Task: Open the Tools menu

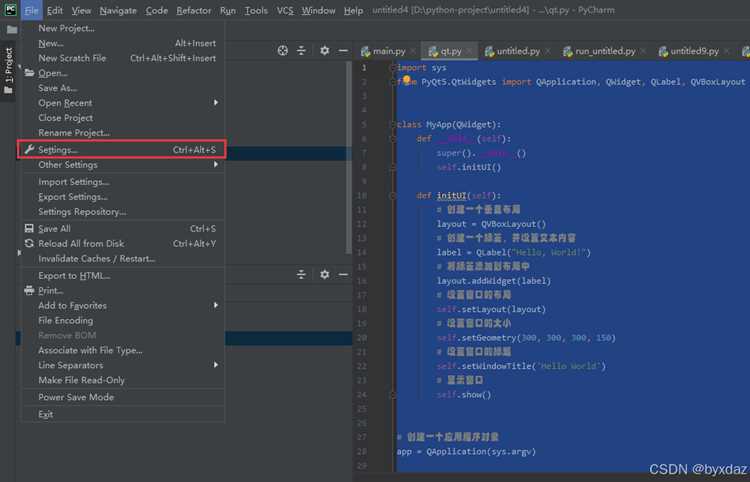Action: (256, 10)
